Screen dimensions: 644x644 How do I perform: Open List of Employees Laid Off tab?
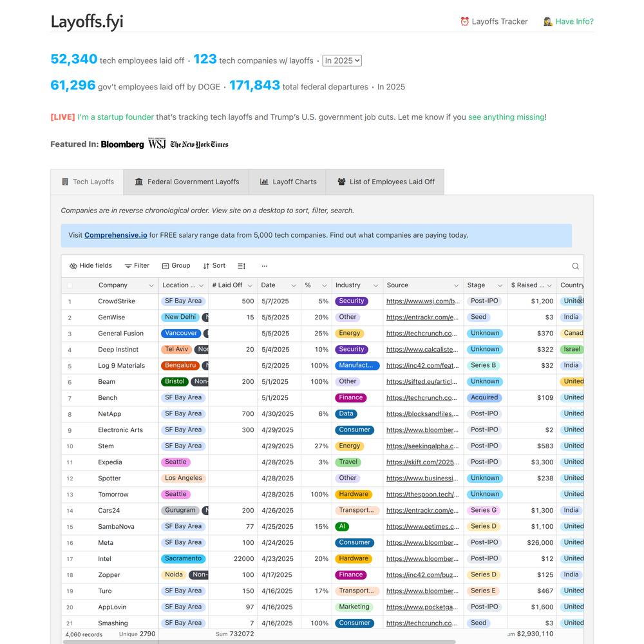click(385, 182)
